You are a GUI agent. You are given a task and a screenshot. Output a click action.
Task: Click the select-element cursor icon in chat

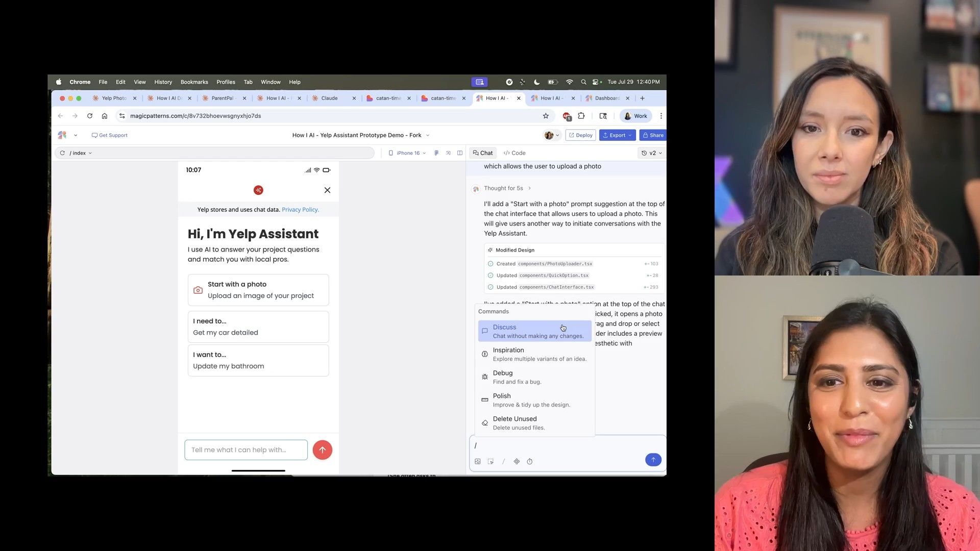tap(491, 461)
